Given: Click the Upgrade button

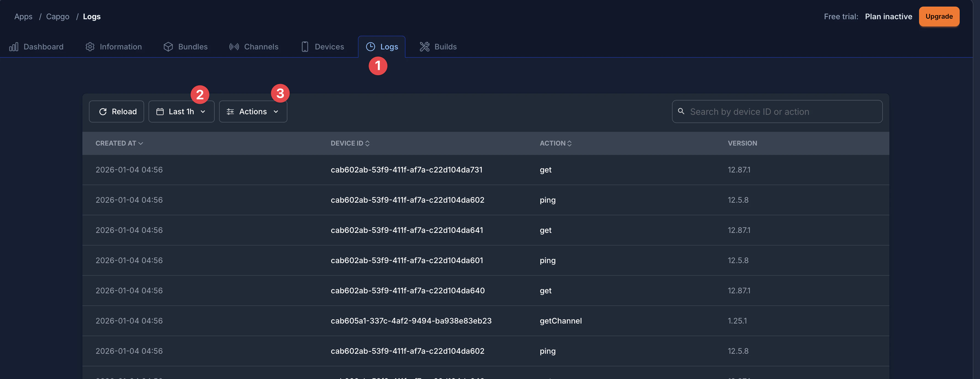Looking at the screenshot, I should [x=939, y=16].
